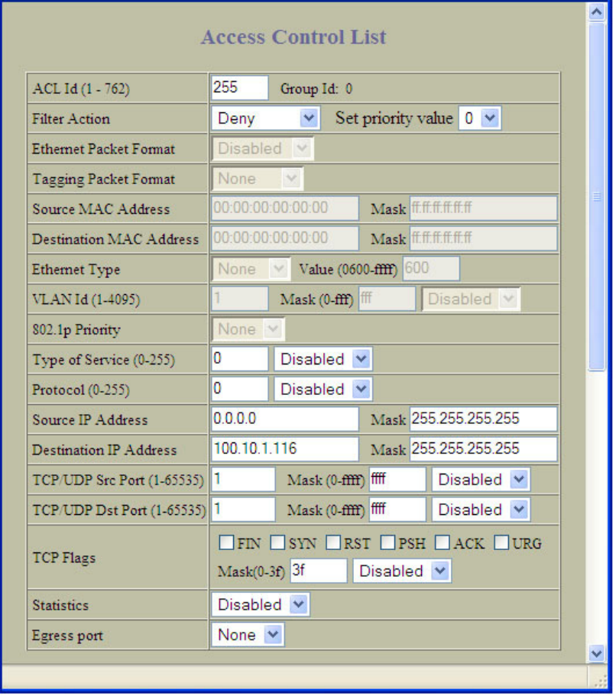616x696 pixels.
Task: Check the SYN TCP flag
Action: tap(278, 542)
